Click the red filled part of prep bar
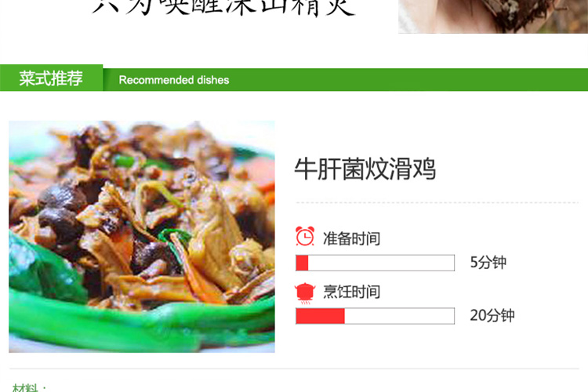 pos(302,263)
